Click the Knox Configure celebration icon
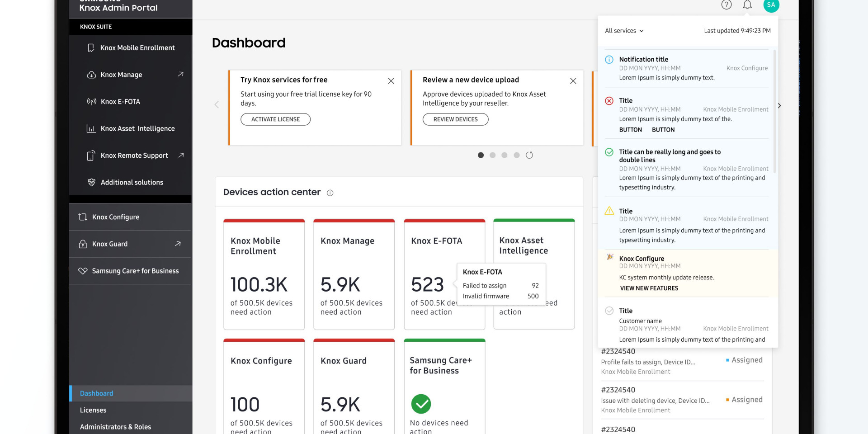This screenshot has height=434, width=868. pyautogui.click(x=610, y=257)
